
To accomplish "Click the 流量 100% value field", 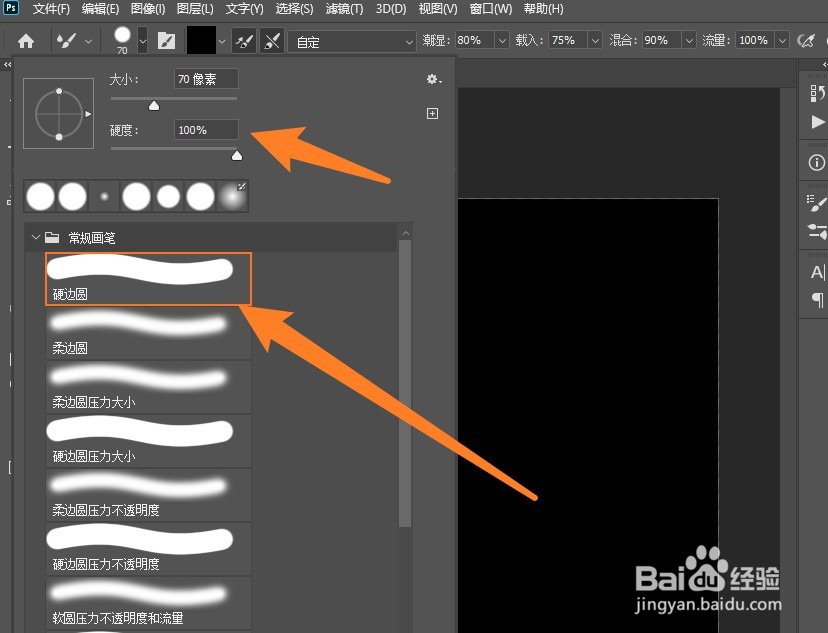I will [756, 40].
